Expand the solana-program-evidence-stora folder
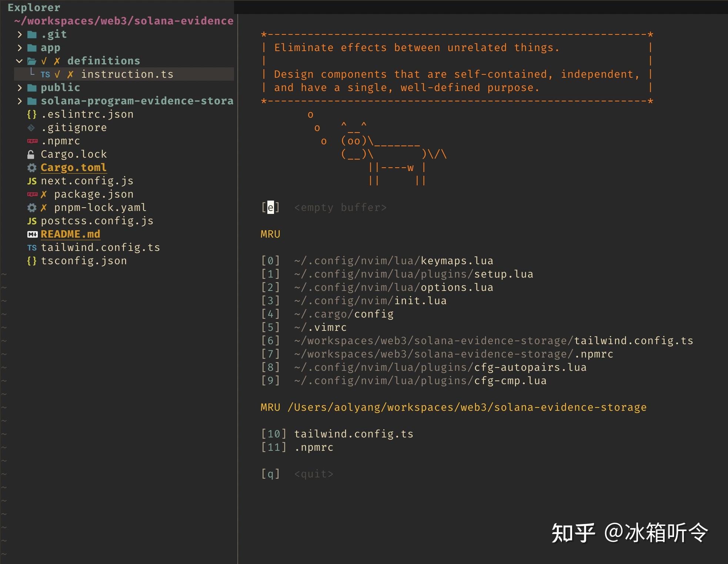Image resolution: width=728 pixels, height=564 pixels. click(x=20, y=101)
